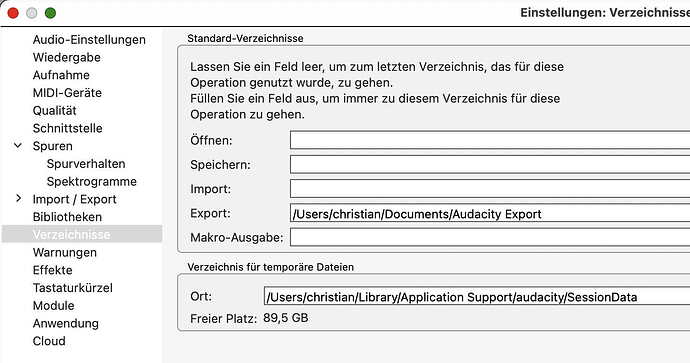690x363 pixels.
Task: Click the Speichern directory field
Action: 490,165
